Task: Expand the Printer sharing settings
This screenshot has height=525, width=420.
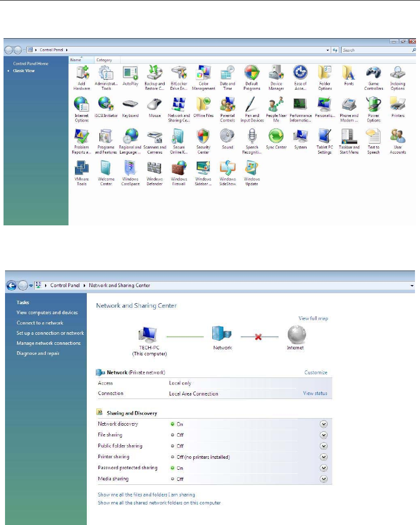Action: click(324, 457)
